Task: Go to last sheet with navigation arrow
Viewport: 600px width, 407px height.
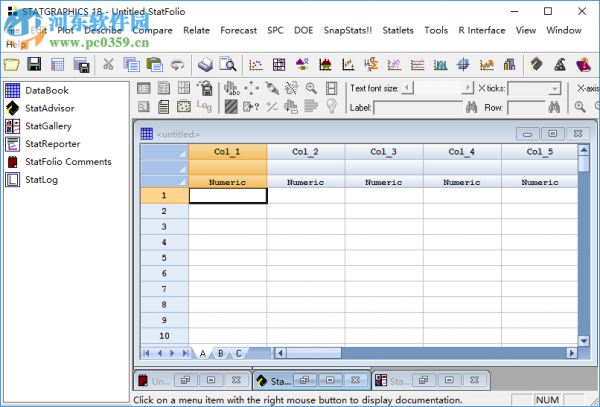Action: click(x=186, y=353)
